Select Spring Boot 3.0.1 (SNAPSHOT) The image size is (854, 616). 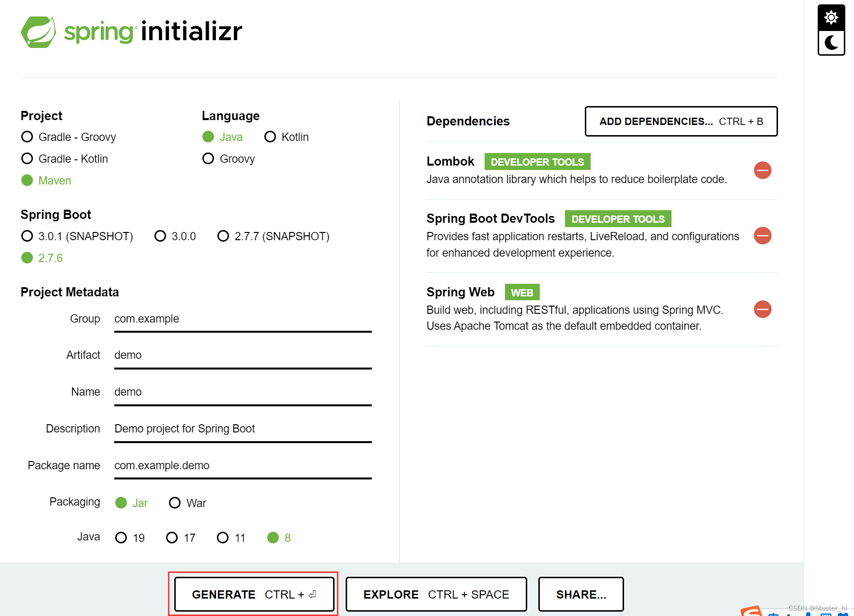(77, 236)
